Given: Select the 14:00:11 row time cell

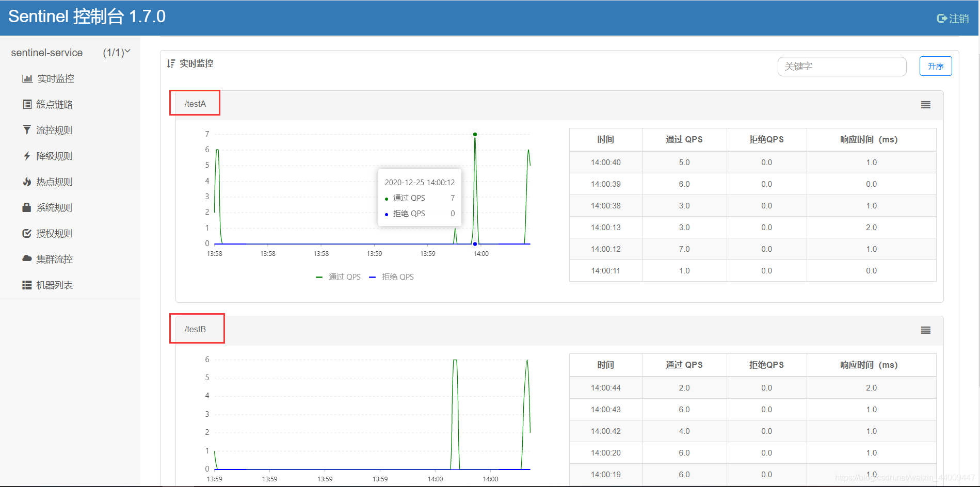Looking at the screenshot, I should [606, 271].
